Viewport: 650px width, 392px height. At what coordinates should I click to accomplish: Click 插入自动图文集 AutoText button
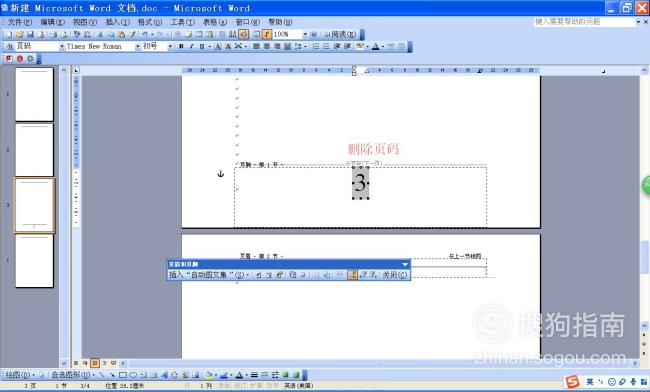pos(209,275)
